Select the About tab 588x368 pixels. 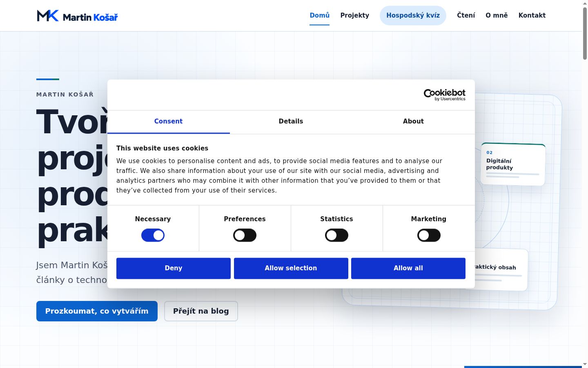413,121
